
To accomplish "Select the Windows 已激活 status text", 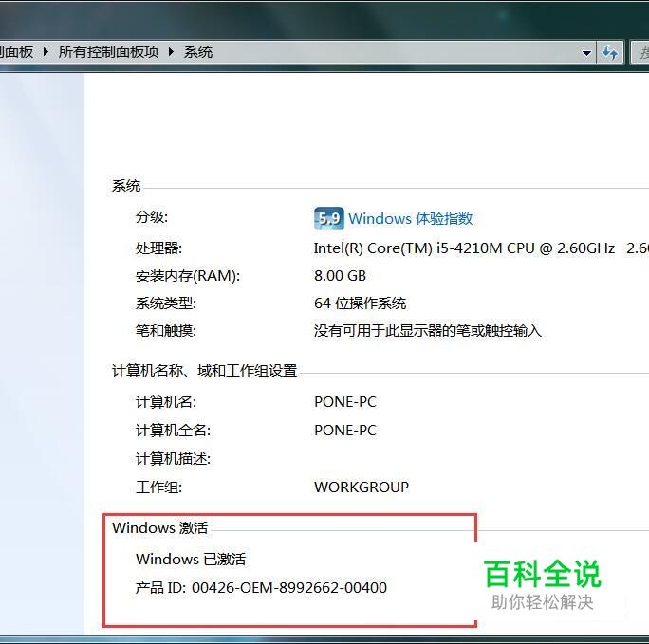I will click(191, 560).
